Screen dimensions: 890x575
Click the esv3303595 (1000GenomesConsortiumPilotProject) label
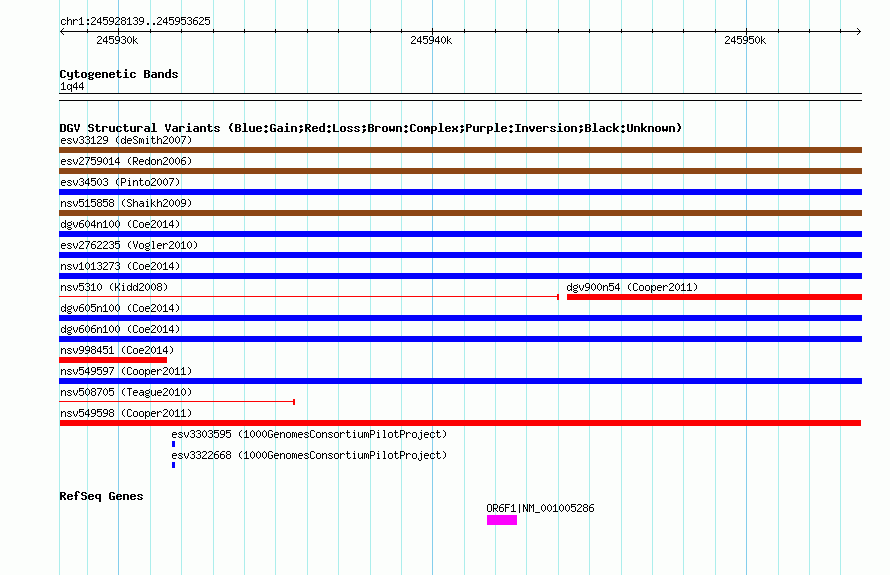(309, 434)
